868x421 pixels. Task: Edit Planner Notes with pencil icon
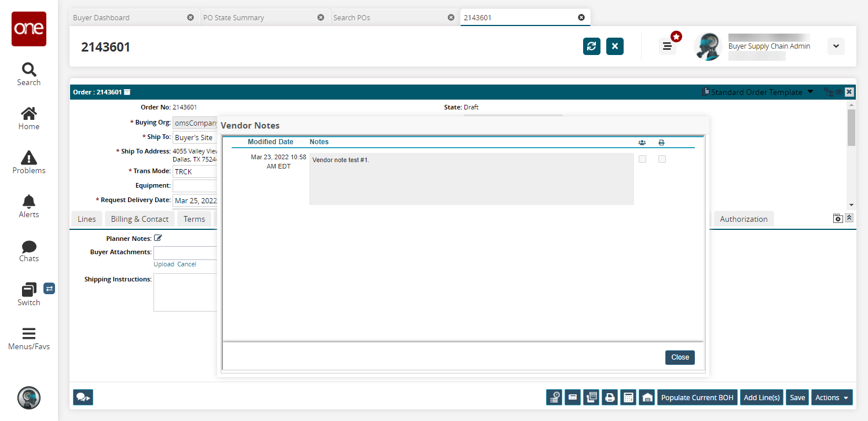[x=158, y=238]
